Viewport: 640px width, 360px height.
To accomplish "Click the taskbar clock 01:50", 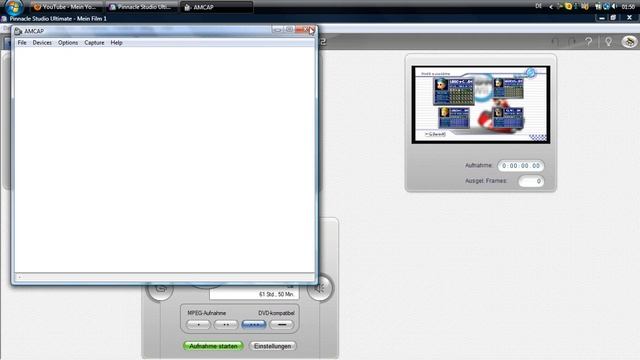I will click(628, 7).
